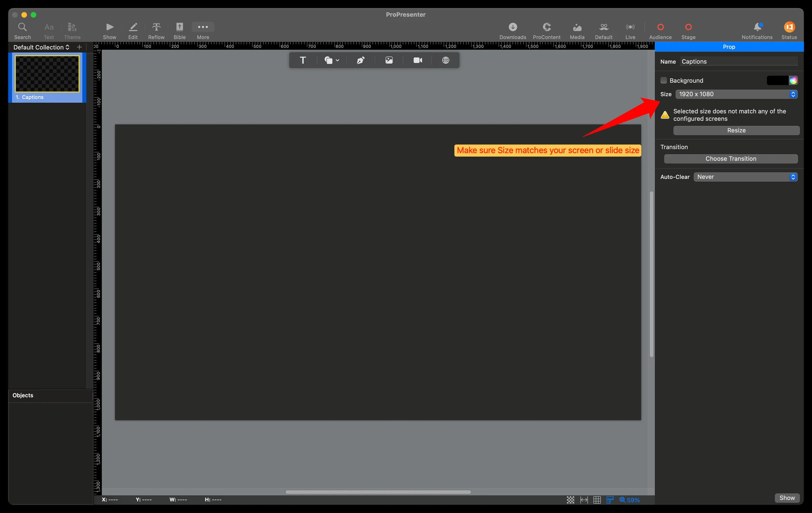Click the W width readout
This screenshot has height=513, width=812.
(x=178, y=500)
